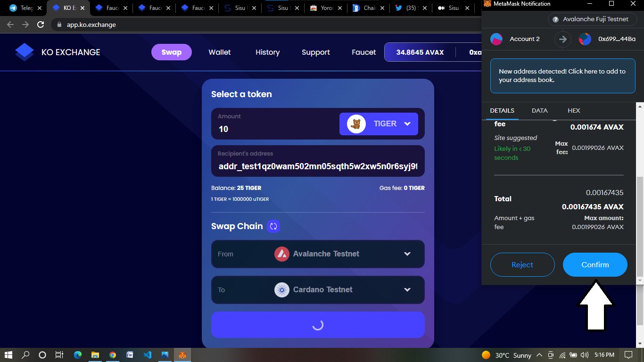This screenshot has height=362, width=644.
Task: Reject the MetaMask transaction
Action: (522, 265)
